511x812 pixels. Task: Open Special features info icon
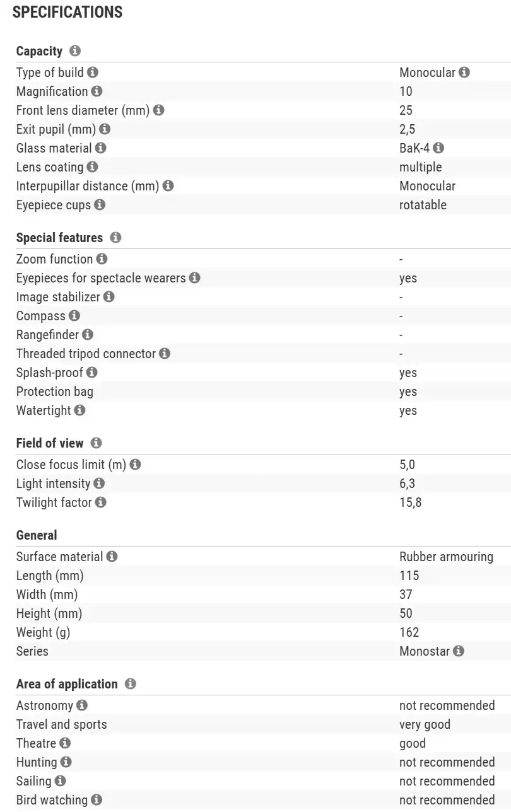115,238
